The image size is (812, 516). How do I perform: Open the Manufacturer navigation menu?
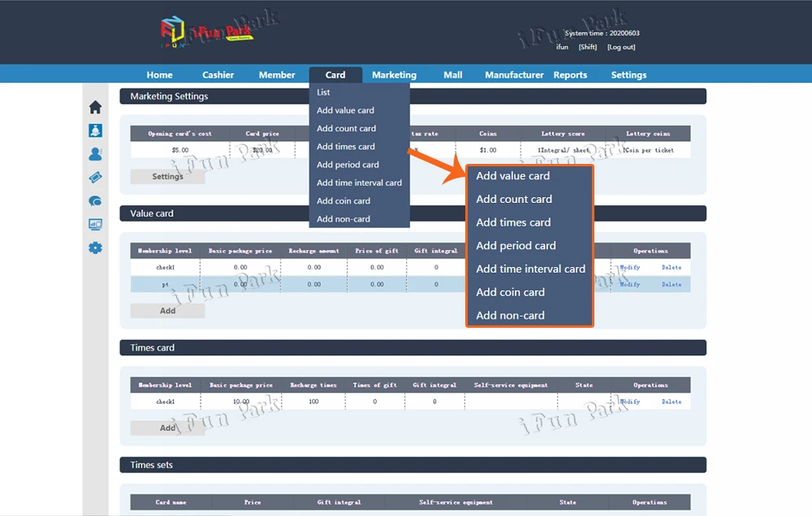[514, 75]
